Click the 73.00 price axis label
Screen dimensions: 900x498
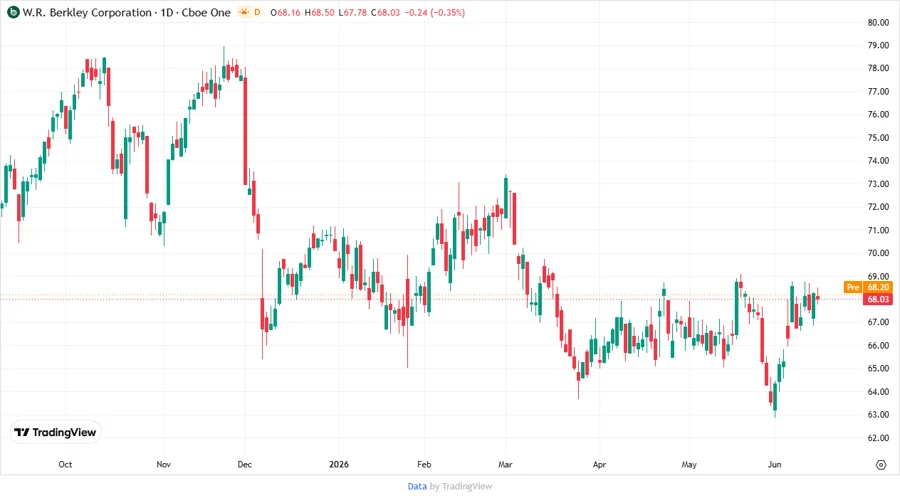(878, 184)
